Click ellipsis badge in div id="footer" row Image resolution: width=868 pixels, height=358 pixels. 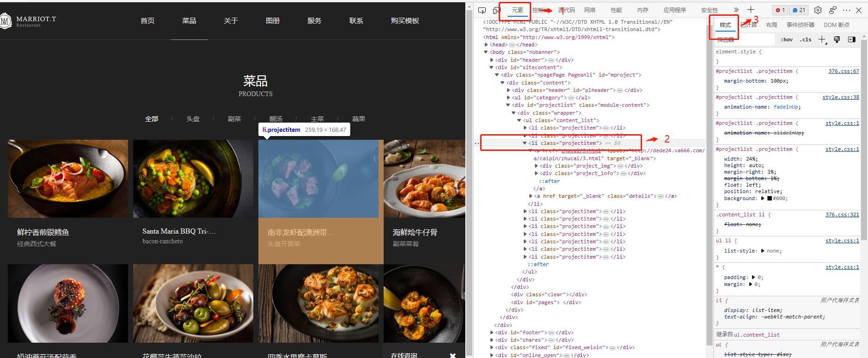tap(551, 333)
